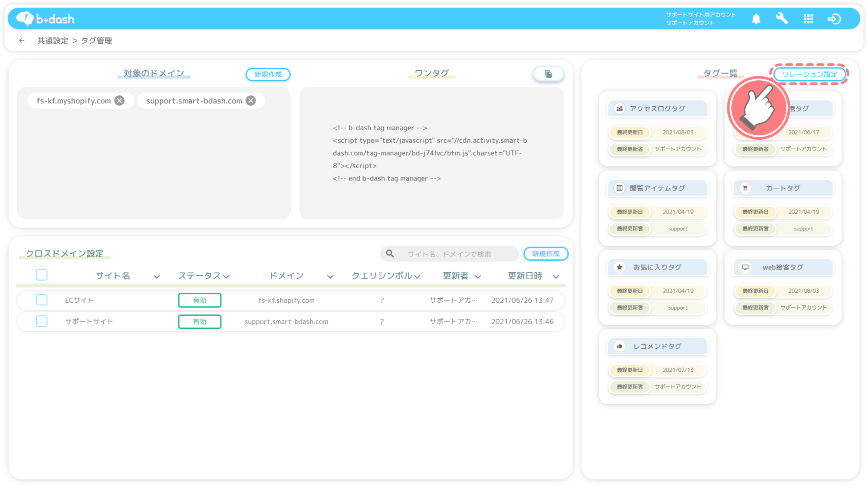Check the サポートサイト row checkbox

(42, 321)
